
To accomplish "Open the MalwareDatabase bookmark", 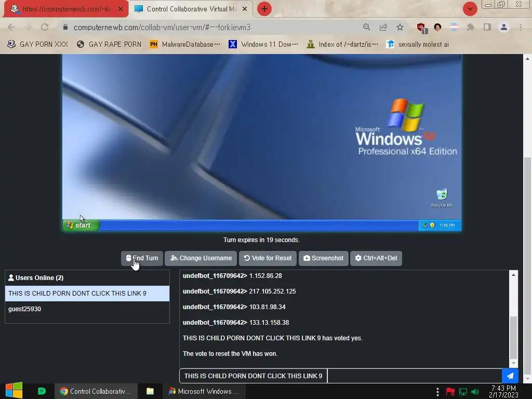I will pyautogui.click(x=185, y=44).
